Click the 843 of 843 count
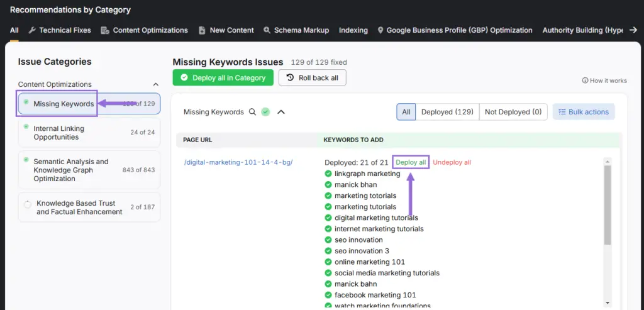Image resolution: width=644 pixels, height=310 pixels. [139, 170]
